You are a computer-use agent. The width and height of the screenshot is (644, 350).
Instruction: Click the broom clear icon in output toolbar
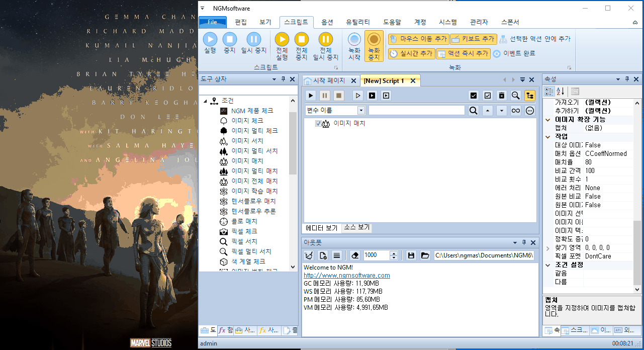tap(309, 255)
